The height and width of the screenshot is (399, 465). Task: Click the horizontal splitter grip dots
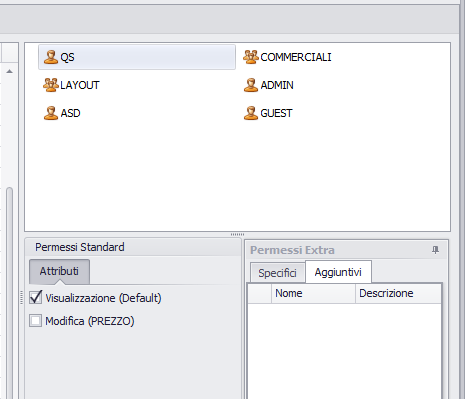click(237, 235)
